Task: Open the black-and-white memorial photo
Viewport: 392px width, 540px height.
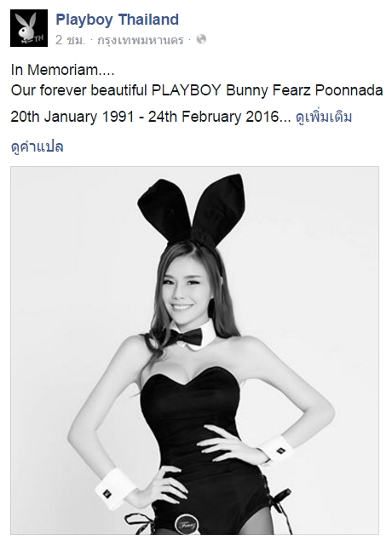Action: pyautogui.click(x=194, y=350)
